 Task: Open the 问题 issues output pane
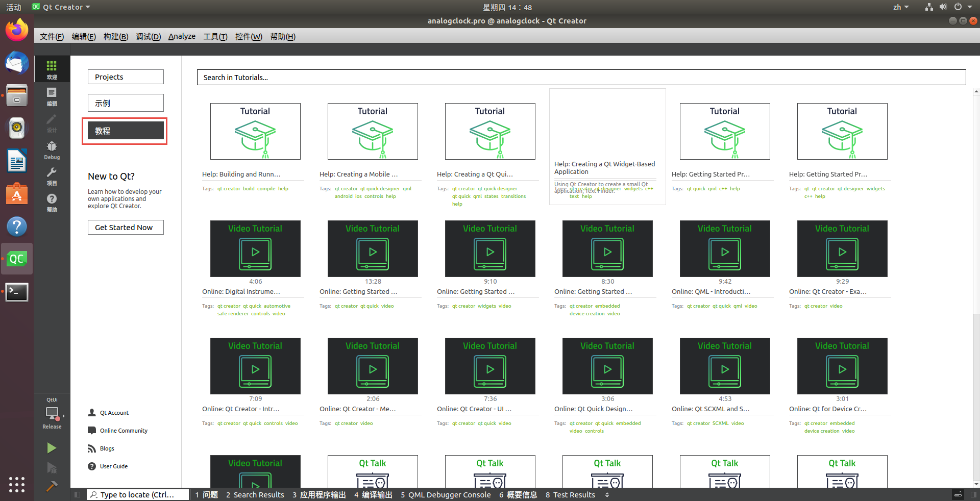(207, 495)
